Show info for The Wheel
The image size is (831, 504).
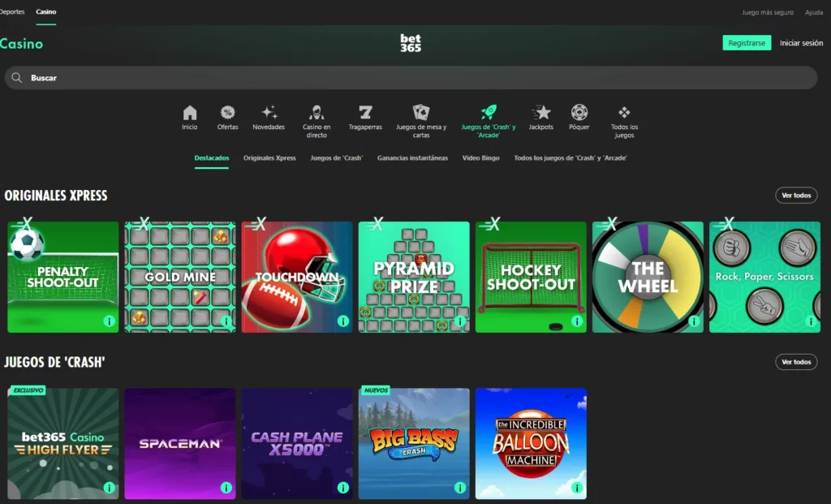click(x=694, y=321)
